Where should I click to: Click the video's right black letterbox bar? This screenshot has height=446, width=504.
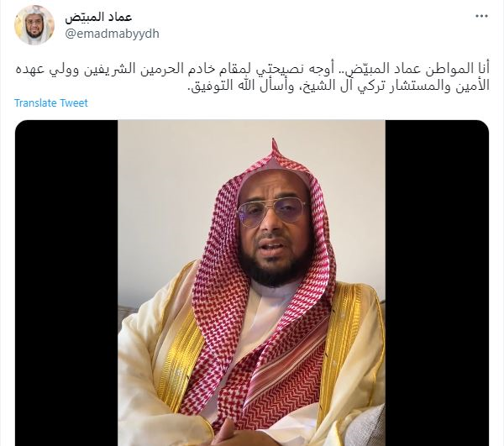click(x=437, y=283)
